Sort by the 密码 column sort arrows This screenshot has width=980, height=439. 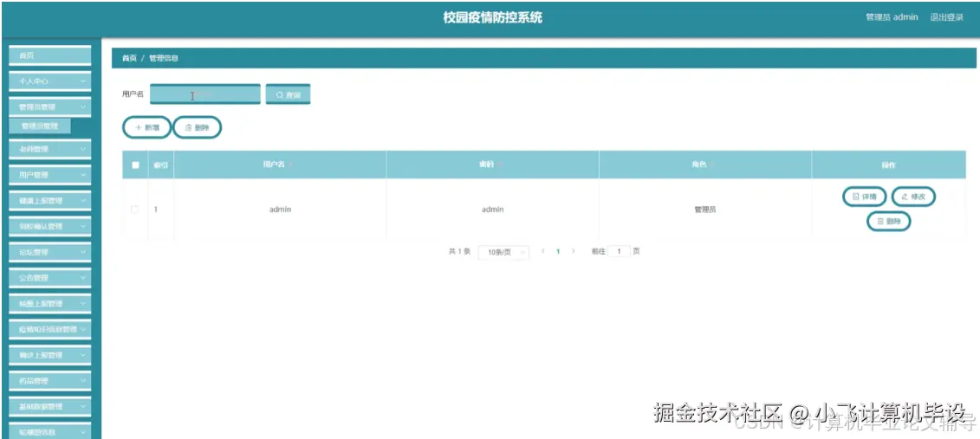tap(500, 165)
